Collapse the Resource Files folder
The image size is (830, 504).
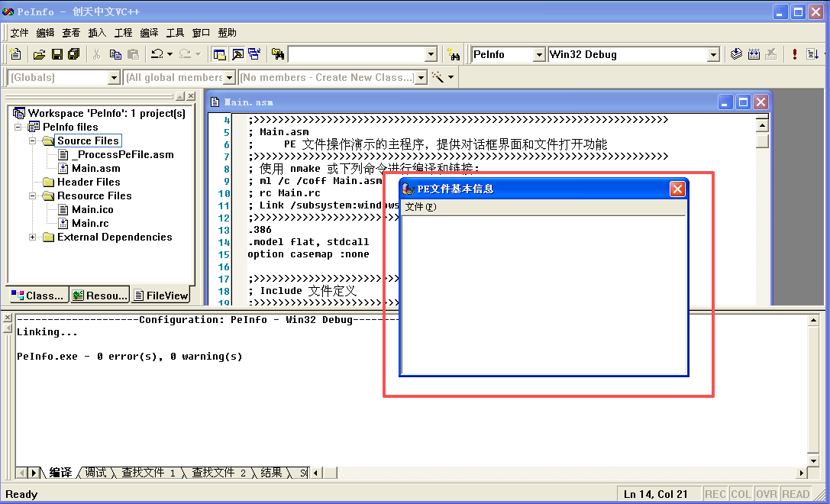pos(32,196)
